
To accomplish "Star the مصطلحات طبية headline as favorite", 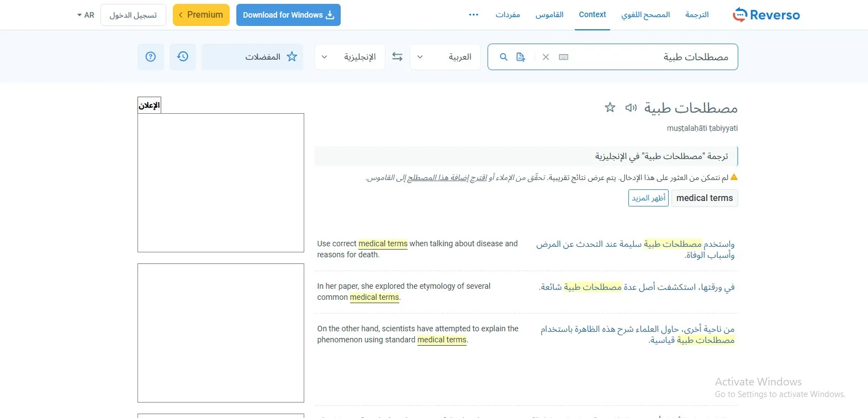I will tap(610, 108).
